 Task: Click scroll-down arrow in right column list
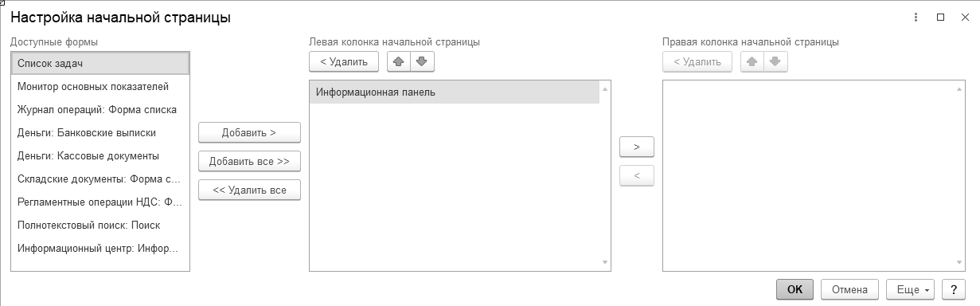coord(959,262)
